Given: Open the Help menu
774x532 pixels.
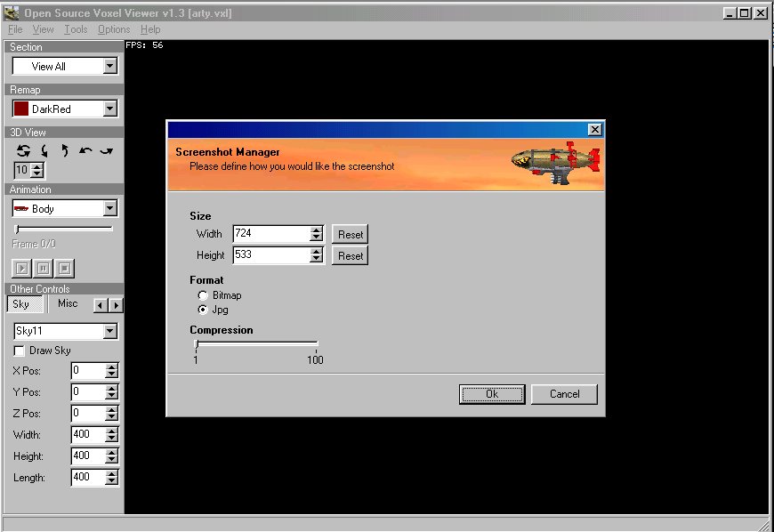Looking at the screenshot, I should pos(150,29).
